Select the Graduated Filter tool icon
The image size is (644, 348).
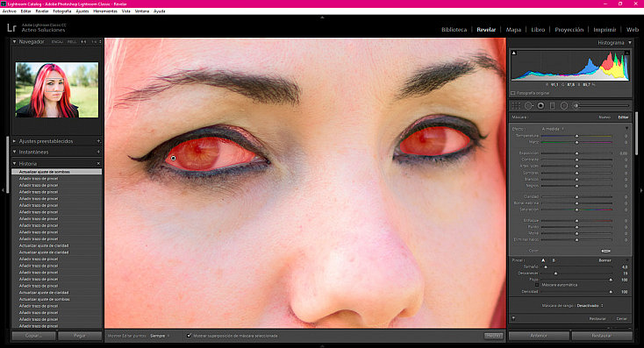[x=553, y=106]
